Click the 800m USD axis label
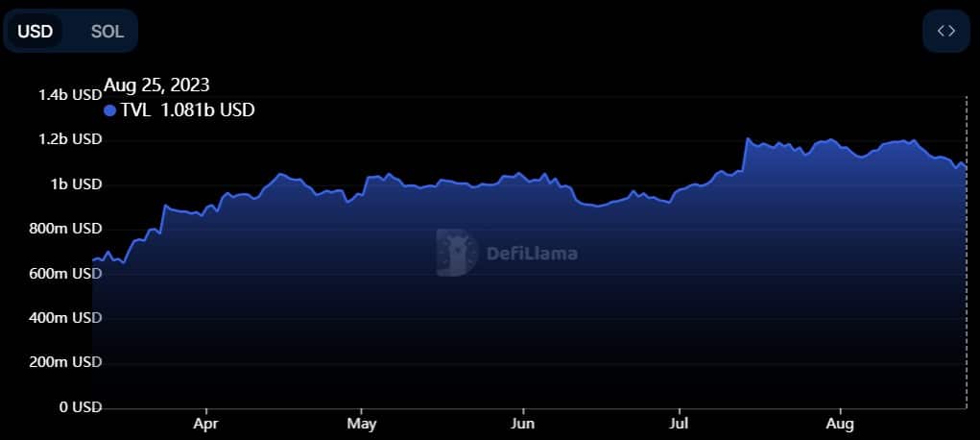980x440 pixels. (66, 229)
